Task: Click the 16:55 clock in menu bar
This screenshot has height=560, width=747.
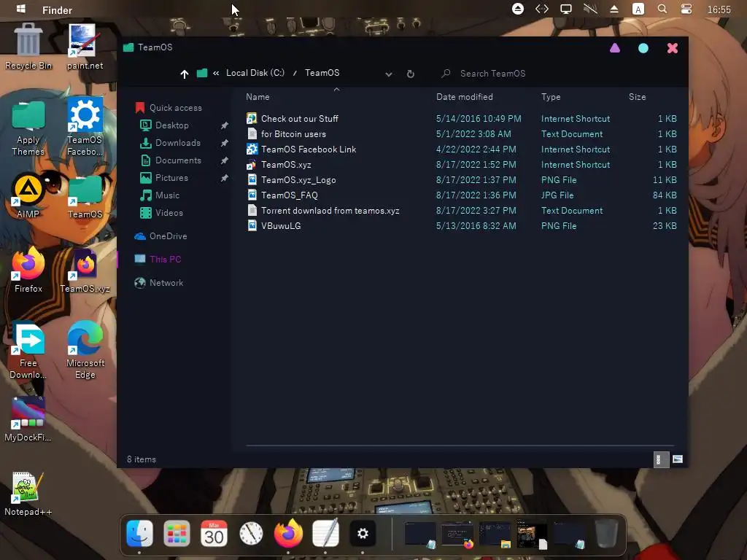Action: (x=719, y=9)
